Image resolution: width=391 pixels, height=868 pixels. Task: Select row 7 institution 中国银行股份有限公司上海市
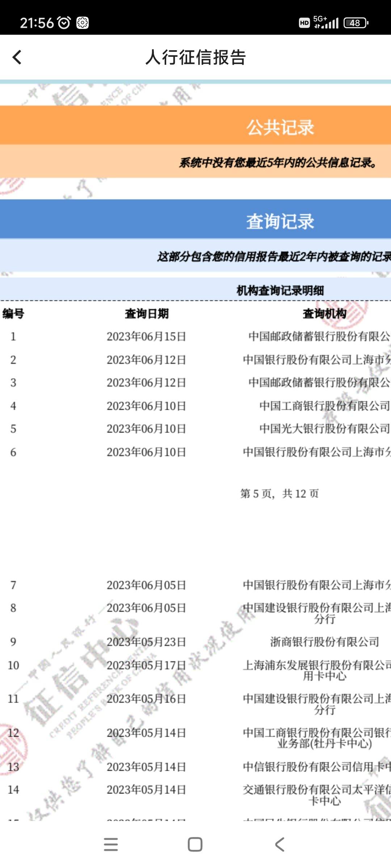point(317,585)
